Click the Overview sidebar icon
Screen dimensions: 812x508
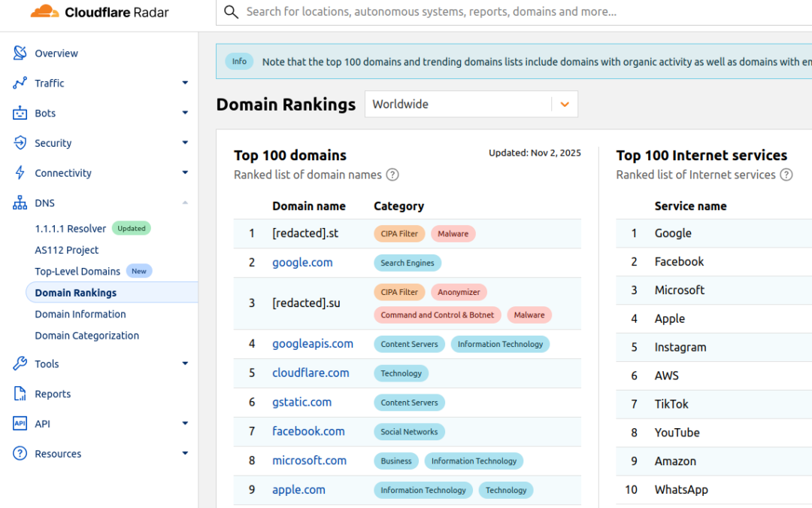[20, 53]
